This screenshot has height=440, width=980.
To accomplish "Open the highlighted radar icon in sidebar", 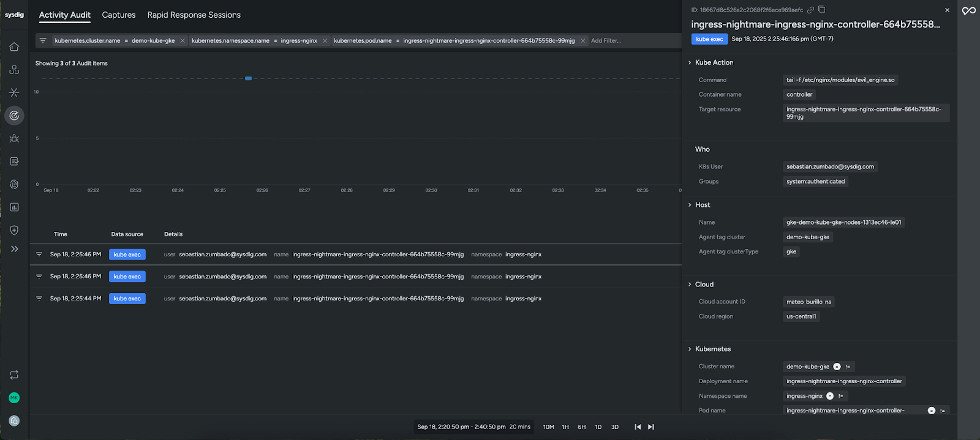I will click(14, 116).
